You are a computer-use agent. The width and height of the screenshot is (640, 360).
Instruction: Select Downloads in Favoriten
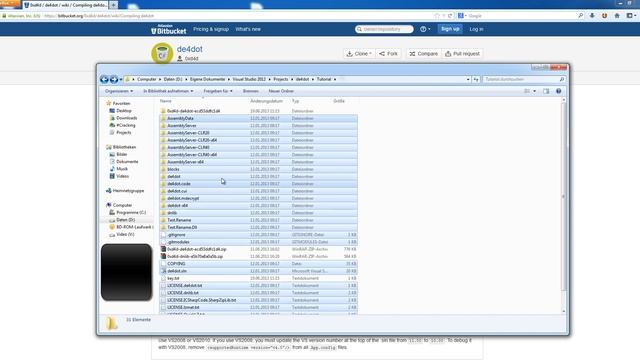pyautogui.click(x=127, y=118)
